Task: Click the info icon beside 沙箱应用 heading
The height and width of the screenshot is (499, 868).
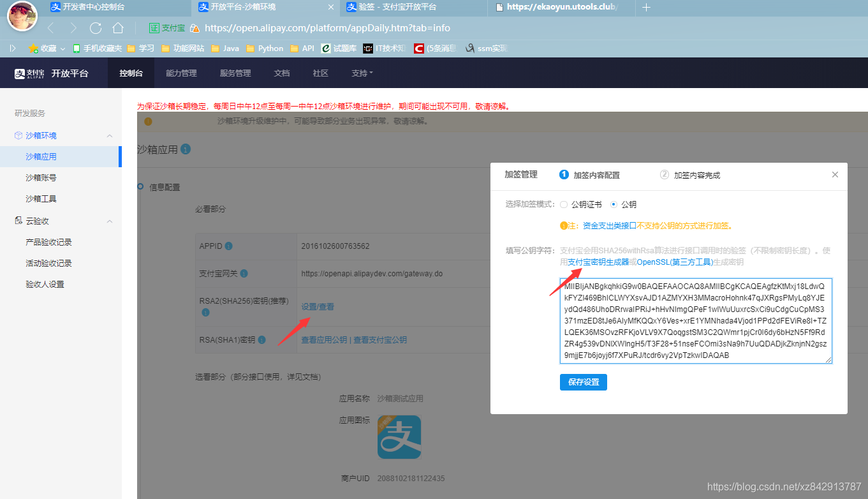Action: pyautogui.click(x=186, y=149)
